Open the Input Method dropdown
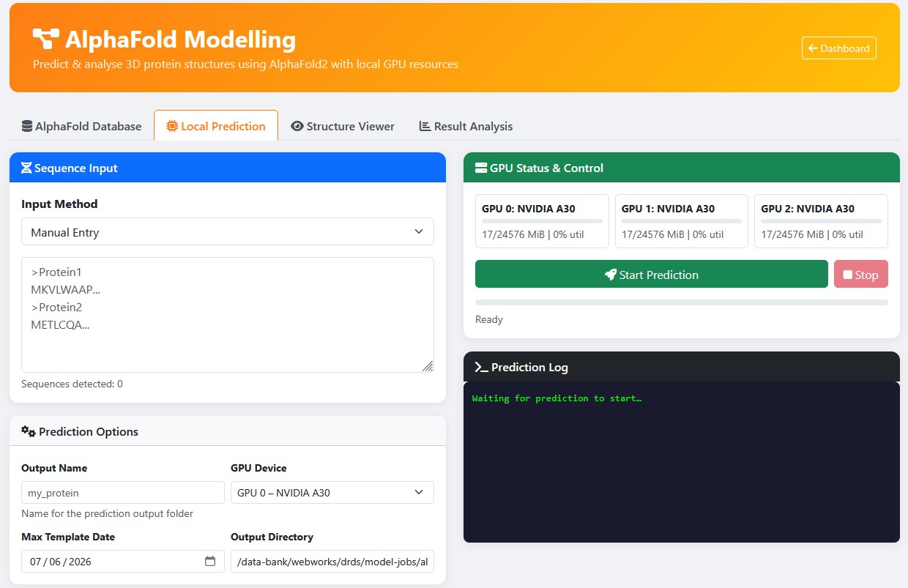 [228, 231]
